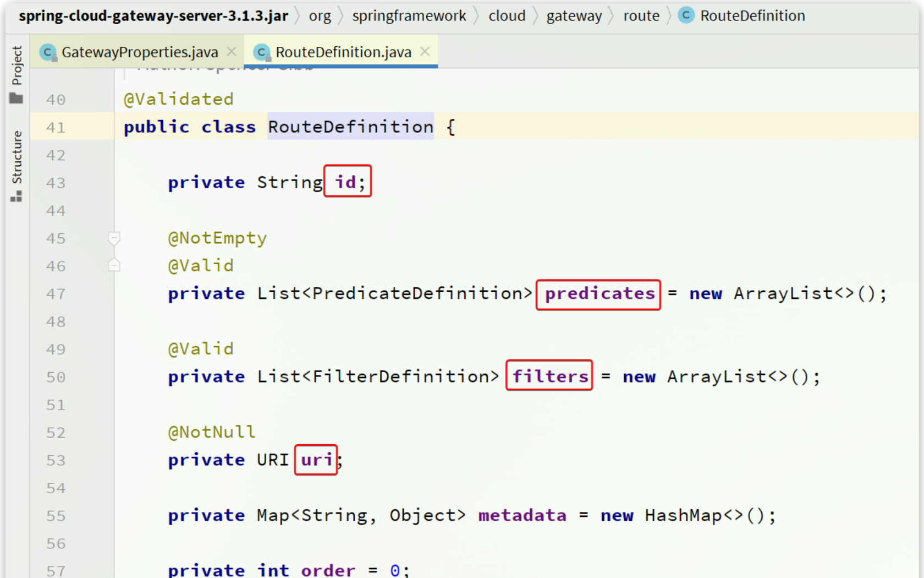The height and width of the screenshot is (578, 924).
Task: Click the class icon on GatewayProperties.java tab
Action: click(x=48, y=52)
